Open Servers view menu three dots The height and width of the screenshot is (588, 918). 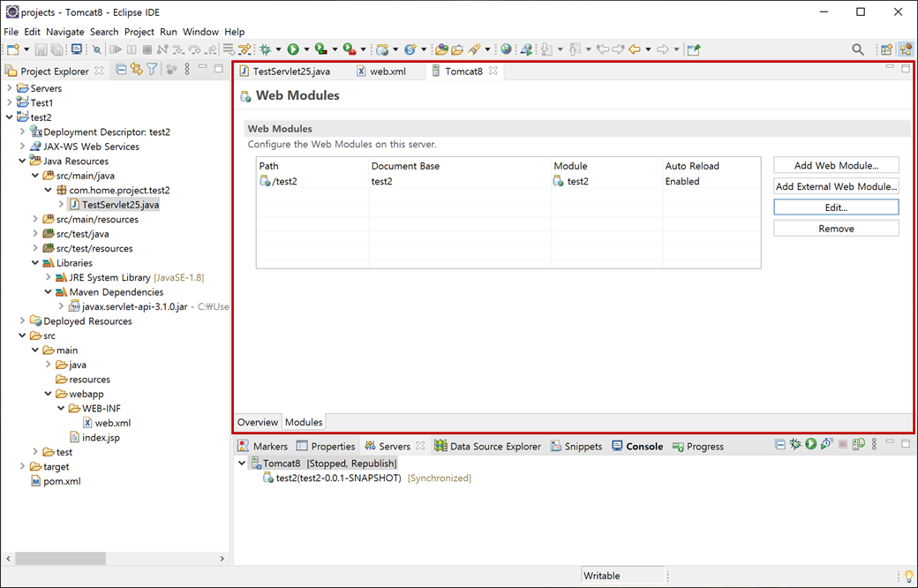tap(874, 444)
